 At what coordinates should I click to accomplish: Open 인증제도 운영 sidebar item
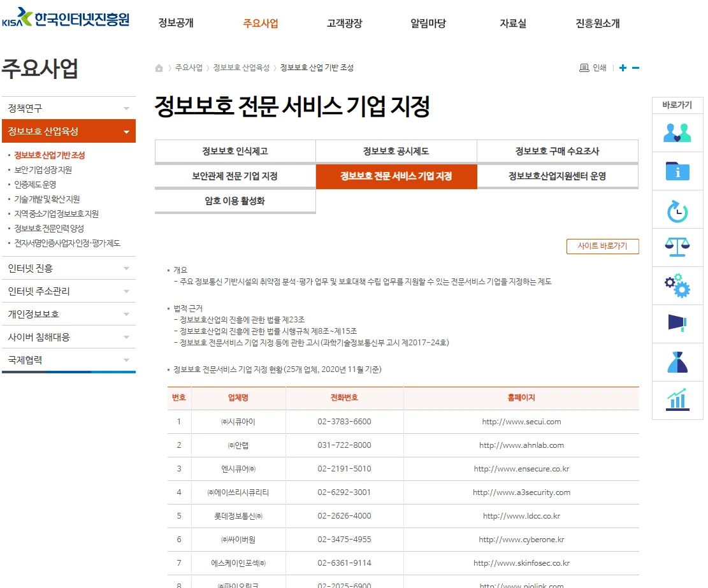coord(35,185)
